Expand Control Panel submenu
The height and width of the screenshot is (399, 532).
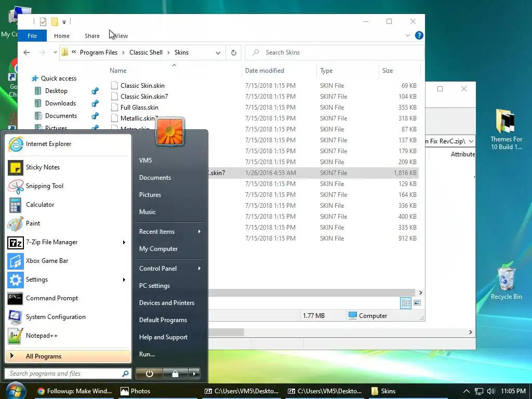[x=199, y=269]
